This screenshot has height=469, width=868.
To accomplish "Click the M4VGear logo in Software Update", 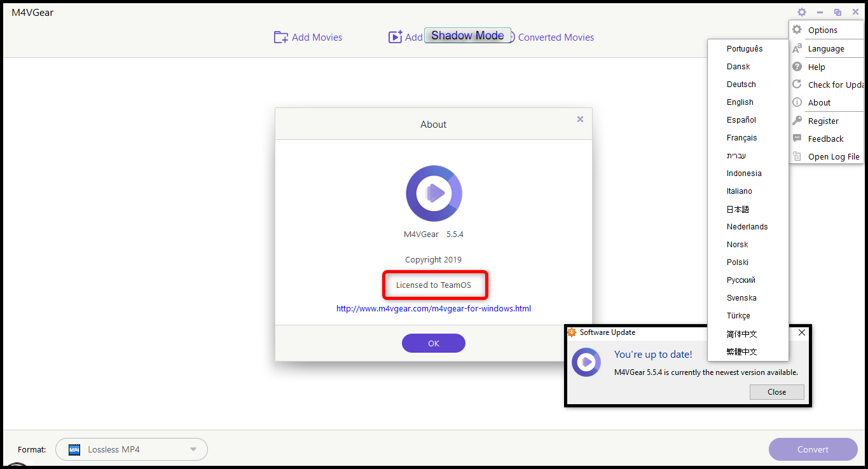I will tap(586, 362).
